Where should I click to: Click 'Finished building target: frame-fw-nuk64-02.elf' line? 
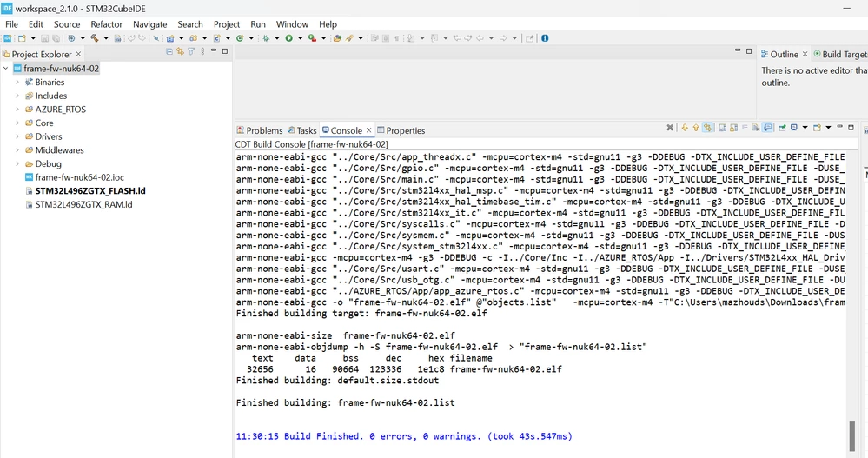[x=361, y=314]
